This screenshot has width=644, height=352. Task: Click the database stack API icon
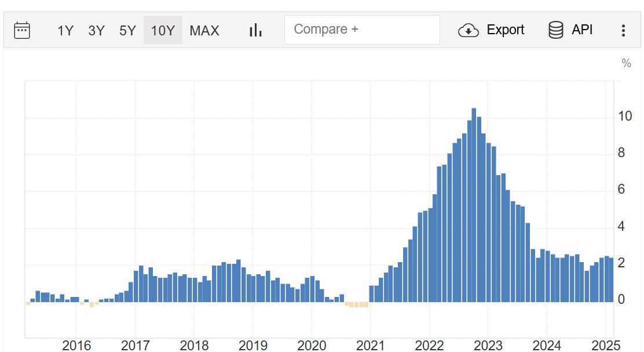556,30
